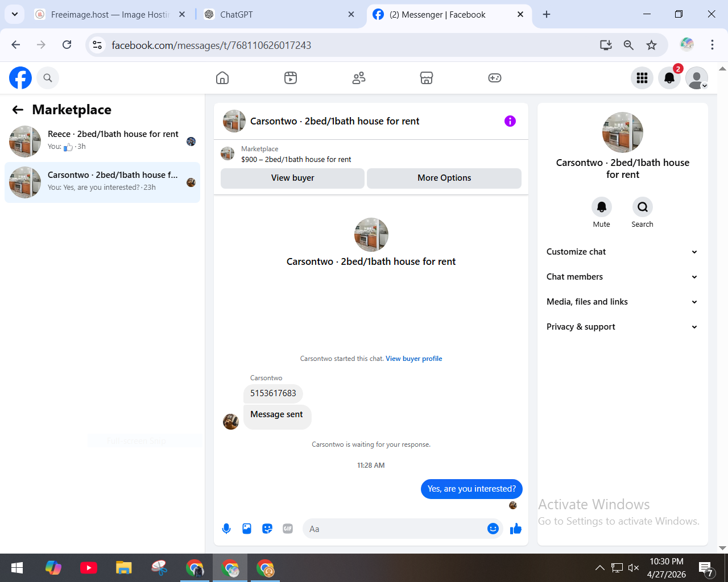Open YouTube app on the taskbar
This screenshot has width=728, height=582.
click(89, 568)
